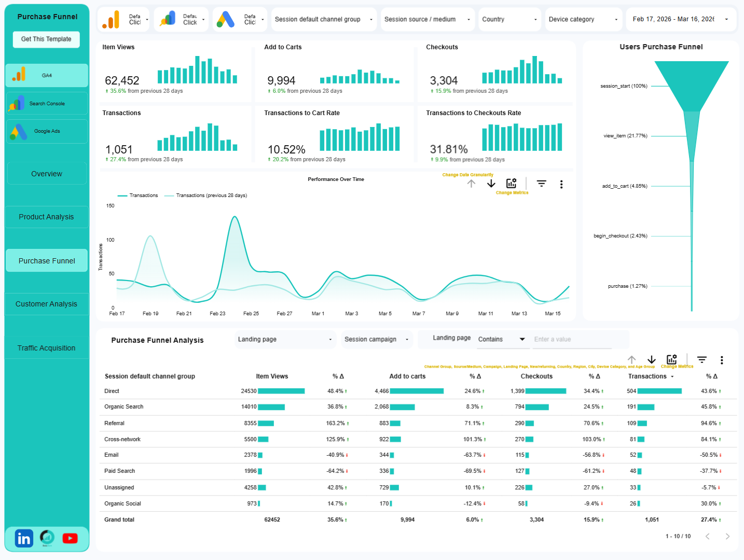
Task: Open the Overview page
Action: tap(46, 173)
